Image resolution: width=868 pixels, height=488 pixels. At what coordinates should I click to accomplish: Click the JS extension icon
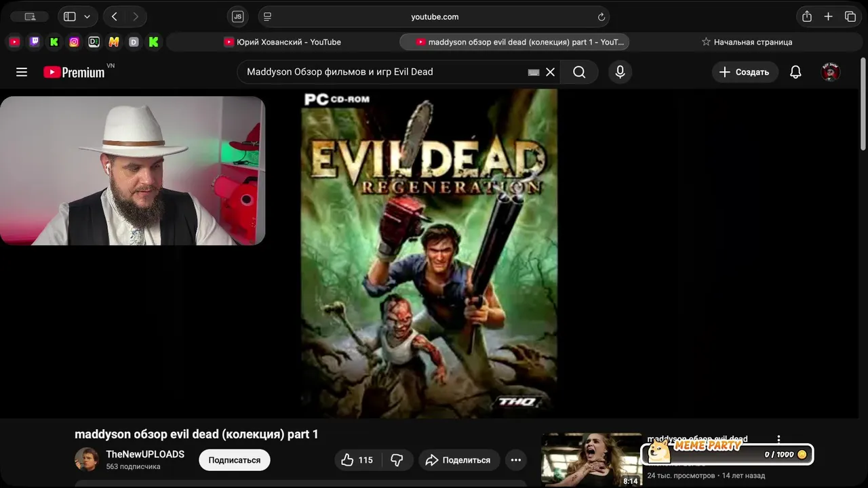click(237, 17)
